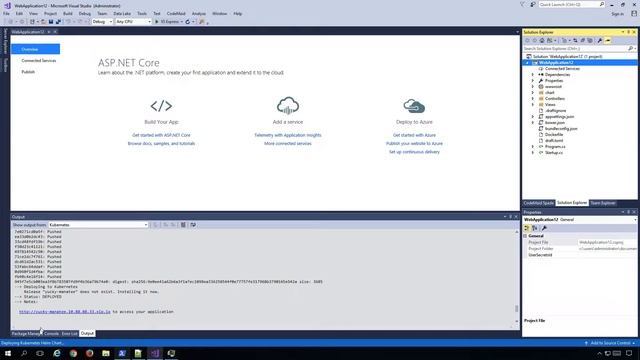The image size is (640, 360).
Task: Expand the Startup.cs node
Action: point(533,153)
